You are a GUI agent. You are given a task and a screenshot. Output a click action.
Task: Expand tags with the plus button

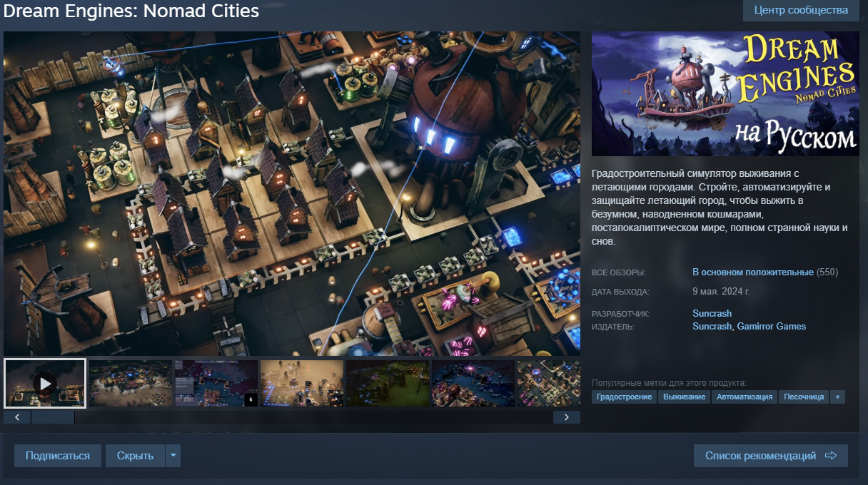pyautogui.click(x=837, y=397)
